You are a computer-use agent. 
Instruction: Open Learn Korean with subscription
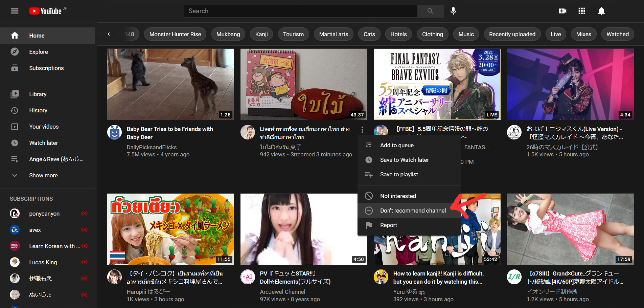[x=47, y=246]
